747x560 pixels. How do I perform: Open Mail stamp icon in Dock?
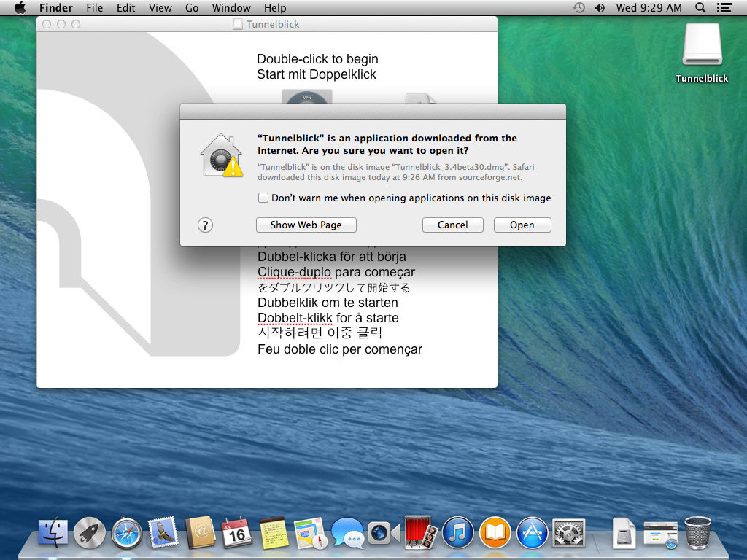tap(163, 532)
